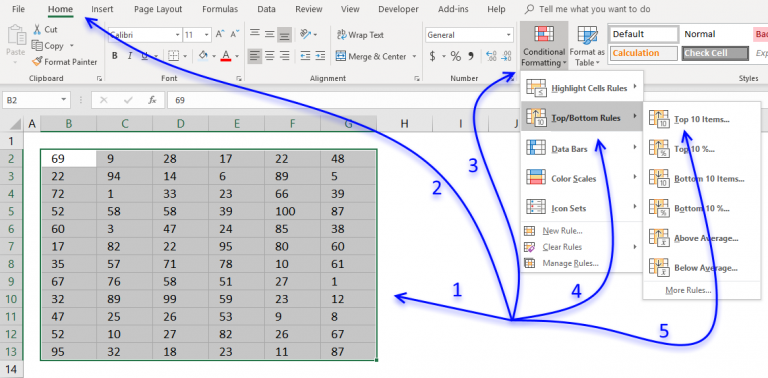The image size is (768, 378).
Task: Open the font color red swatch
Action: (x=225, y=56)
